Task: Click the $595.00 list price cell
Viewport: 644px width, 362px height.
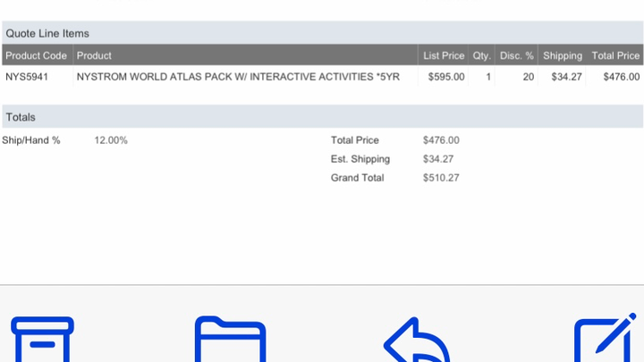Action: (x=446, y=77)
